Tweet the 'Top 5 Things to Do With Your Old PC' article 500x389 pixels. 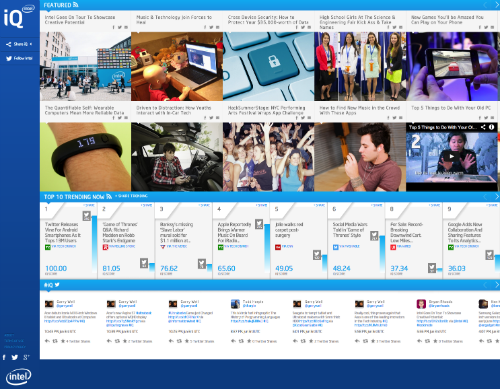(486, 118)
